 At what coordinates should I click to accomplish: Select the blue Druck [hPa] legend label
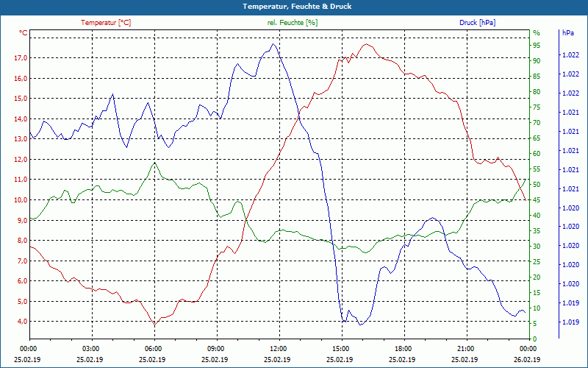pos(477,23)
